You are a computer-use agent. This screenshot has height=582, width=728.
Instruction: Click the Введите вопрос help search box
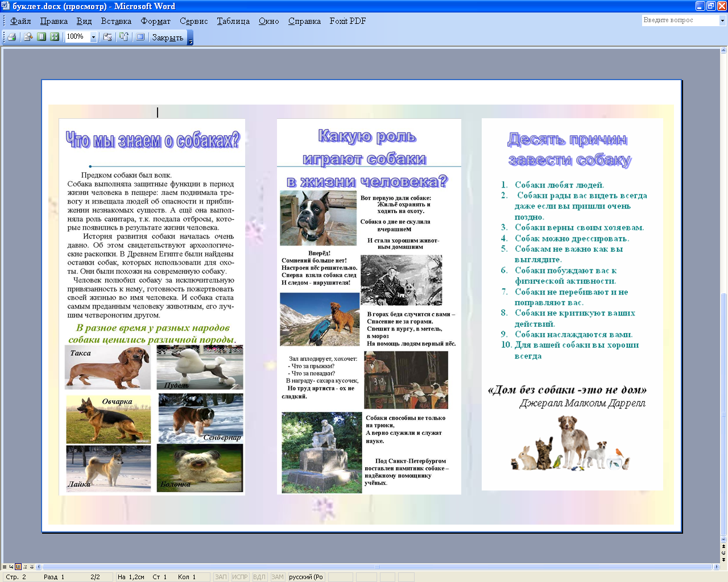[680, 20]
